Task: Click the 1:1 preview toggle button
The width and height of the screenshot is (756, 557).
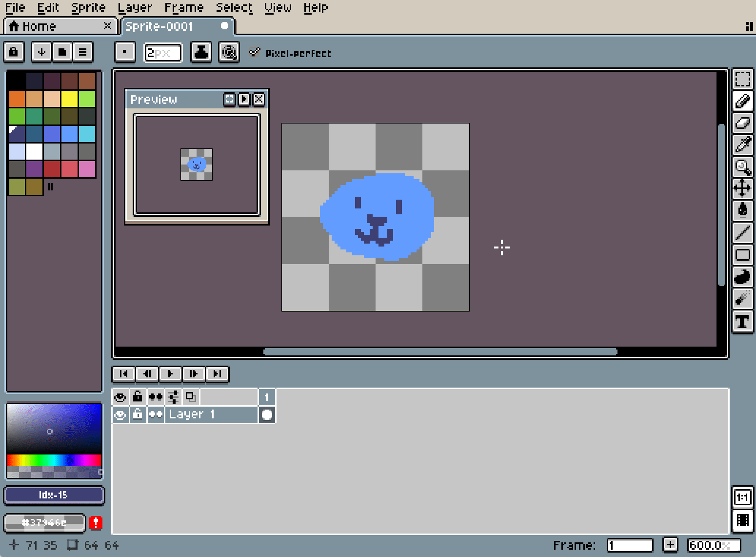Action: tap(742, 497)
